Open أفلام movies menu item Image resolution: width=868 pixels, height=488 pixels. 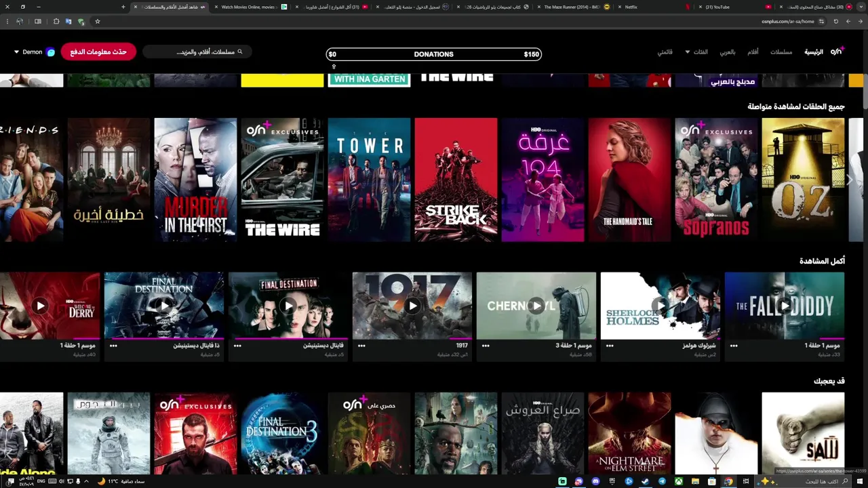coord(753,52)
